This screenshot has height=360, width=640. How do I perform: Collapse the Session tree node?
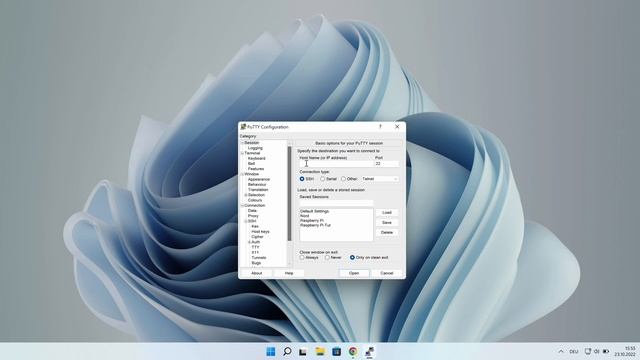tap(242, 143)
